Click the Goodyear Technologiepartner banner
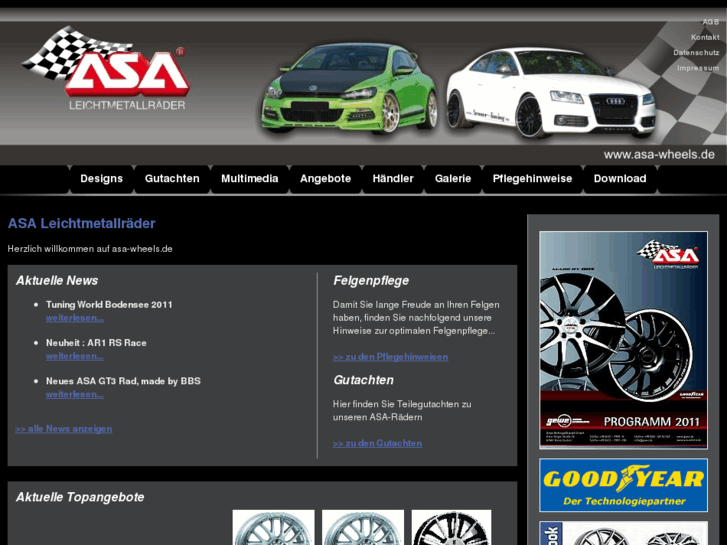This screenshot has width=727, height=545. tap(624, 485)
